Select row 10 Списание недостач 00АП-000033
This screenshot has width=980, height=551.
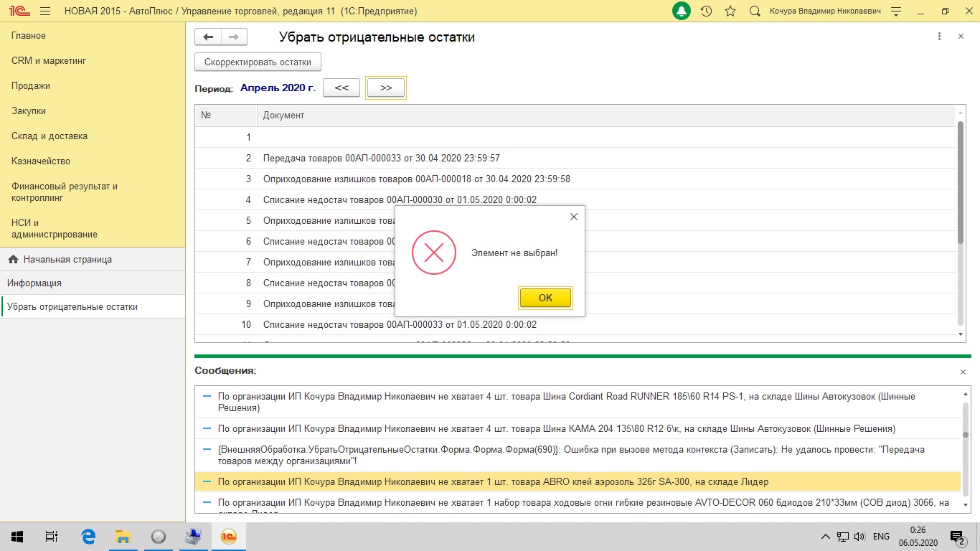(575, 324)
